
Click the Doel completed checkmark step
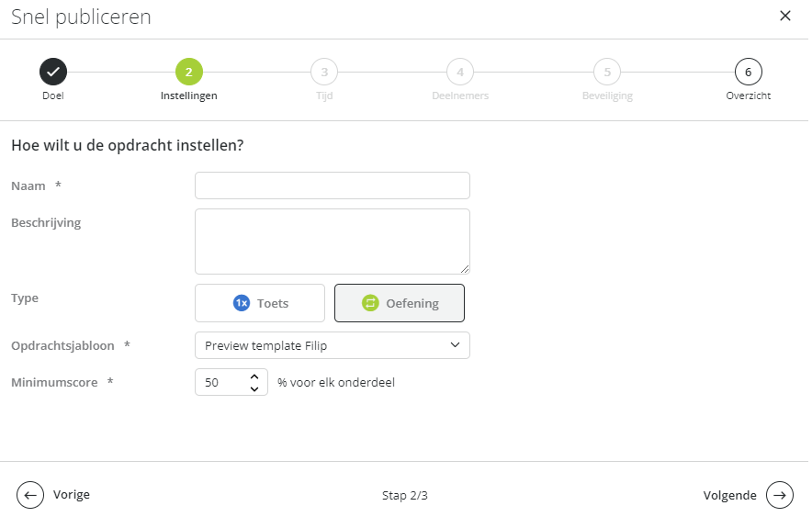pyautogui.click(x=53, y=72)
